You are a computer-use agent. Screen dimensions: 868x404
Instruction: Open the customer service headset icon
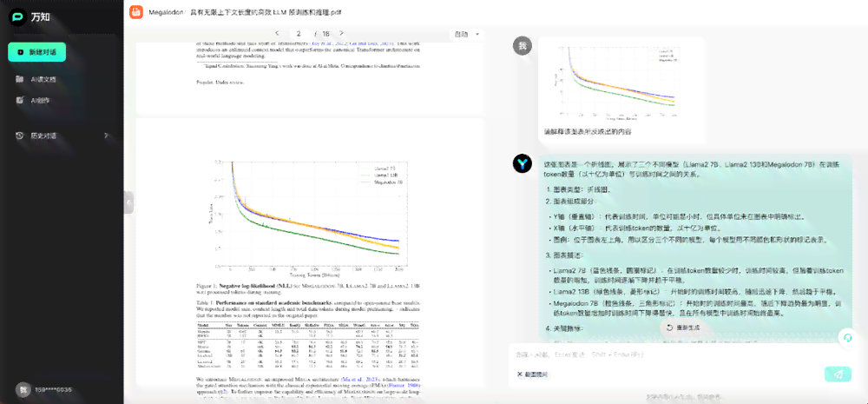pyautogui.click(x=847, y=338)
